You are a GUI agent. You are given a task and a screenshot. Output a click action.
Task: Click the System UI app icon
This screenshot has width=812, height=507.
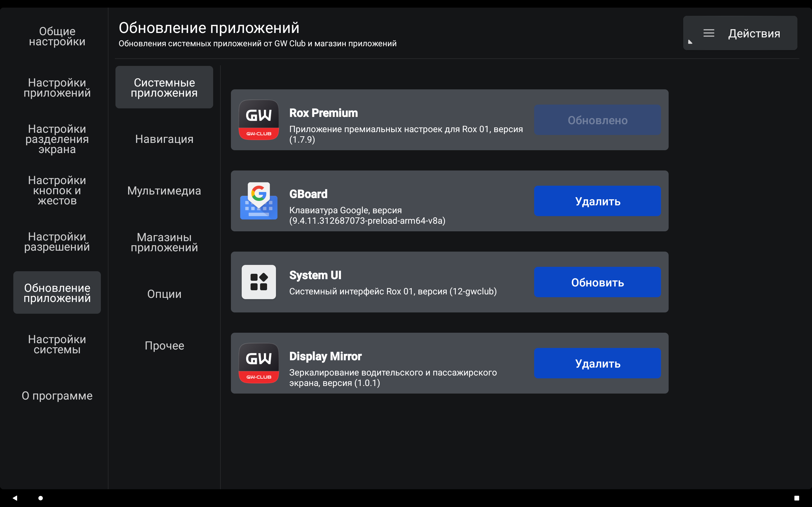pos(259,282)
